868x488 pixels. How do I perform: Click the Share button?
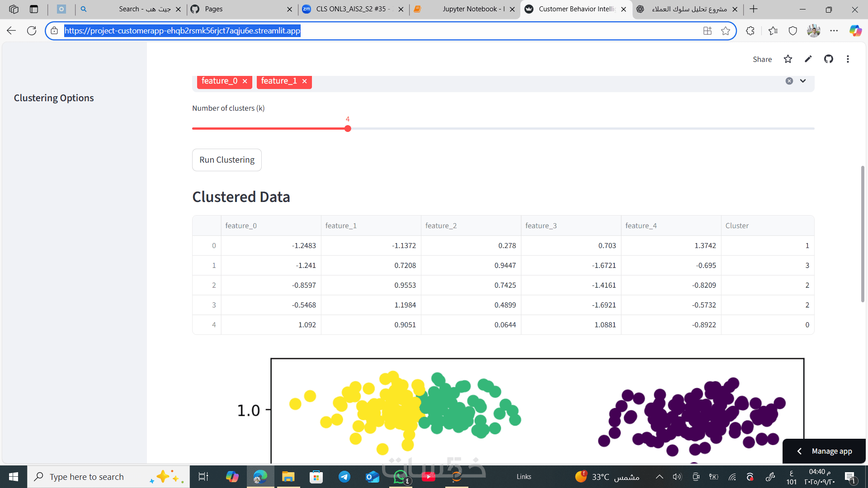pyautogui.click(x=762, y=59)
